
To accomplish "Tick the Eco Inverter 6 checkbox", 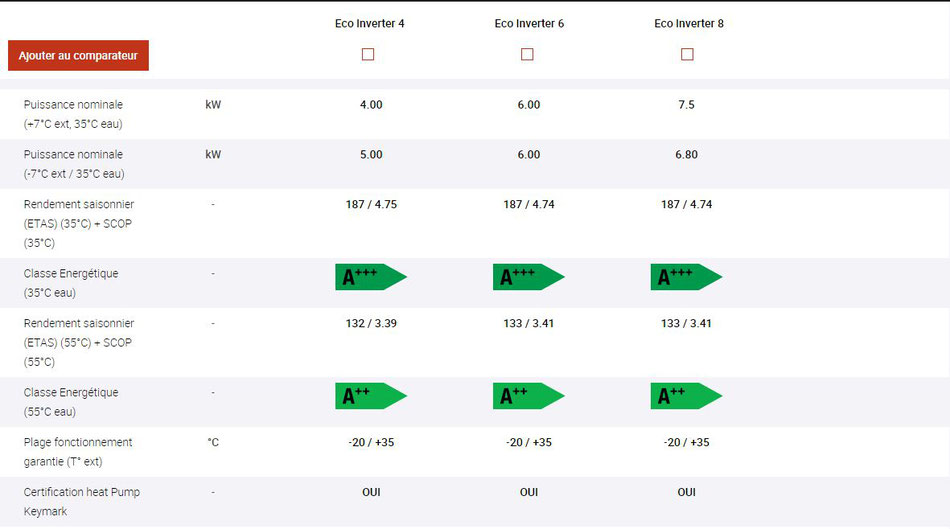I will click(527, 55).
